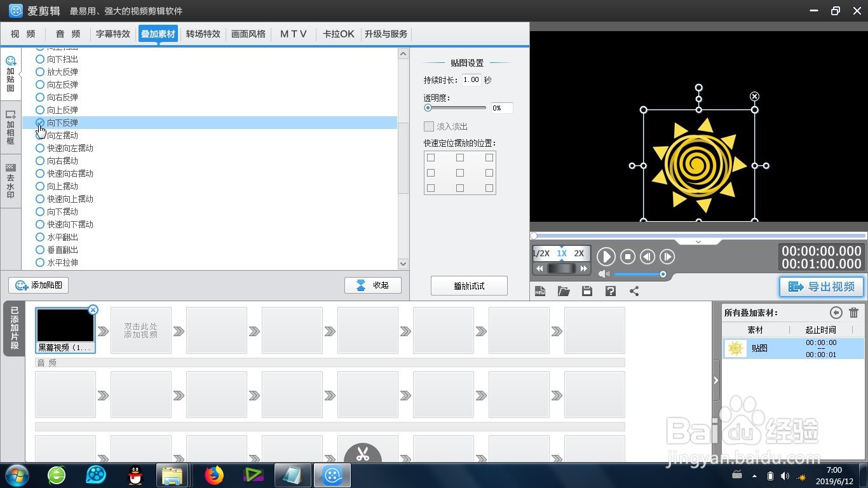Click the 透明度 slider handle
Screen dimensions: 868x488
tap(428, 108)
